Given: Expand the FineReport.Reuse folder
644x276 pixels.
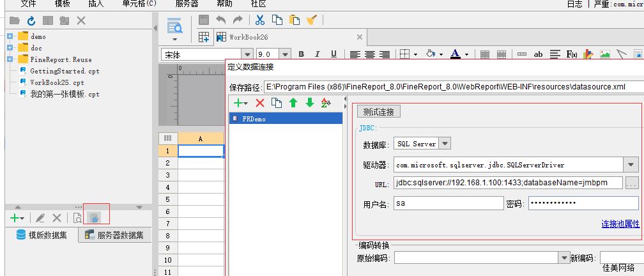Looking at the screenshot, I should click(10, 59).
